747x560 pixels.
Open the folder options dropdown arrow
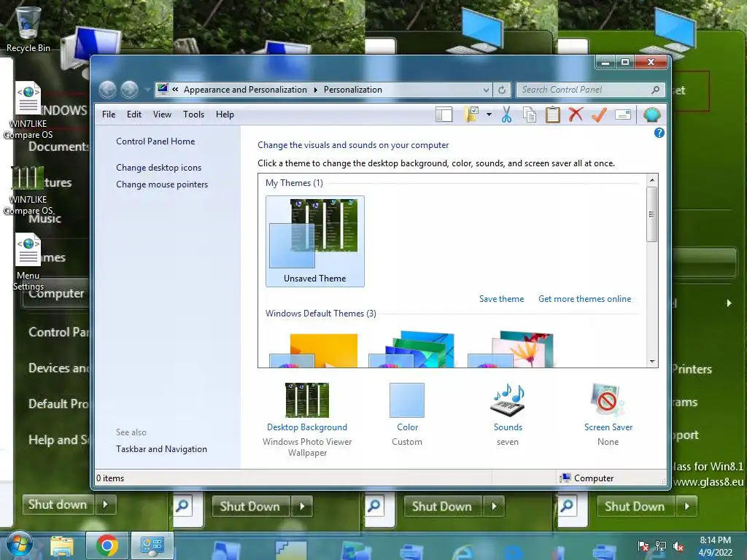pos(489,114)
